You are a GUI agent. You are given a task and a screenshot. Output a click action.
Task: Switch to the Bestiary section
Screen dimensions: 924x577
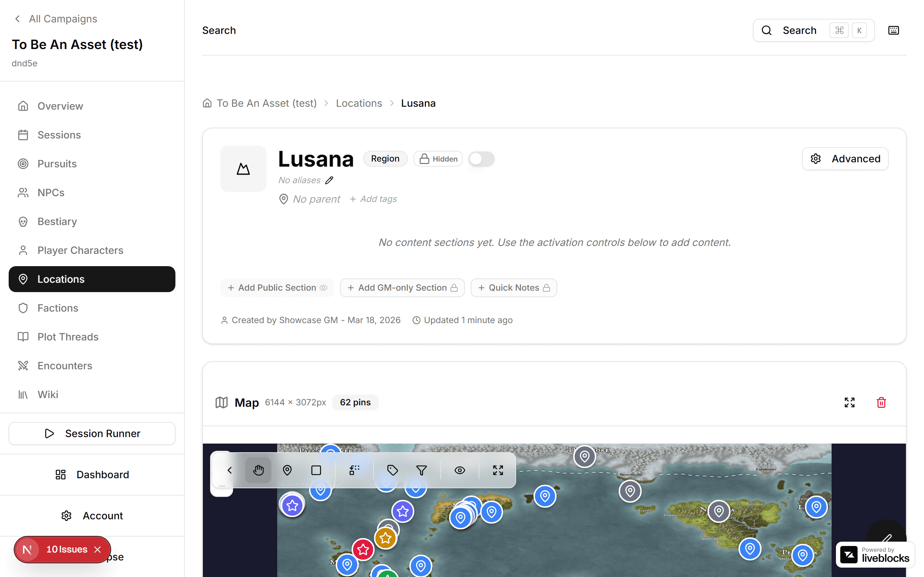(x=57, y=221)
